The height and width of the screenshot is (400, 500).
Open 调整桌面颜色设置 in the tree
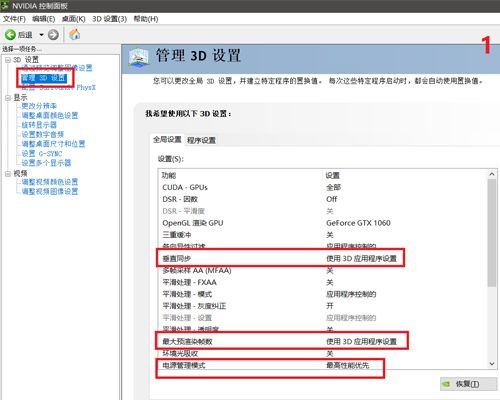coord(50,115)
